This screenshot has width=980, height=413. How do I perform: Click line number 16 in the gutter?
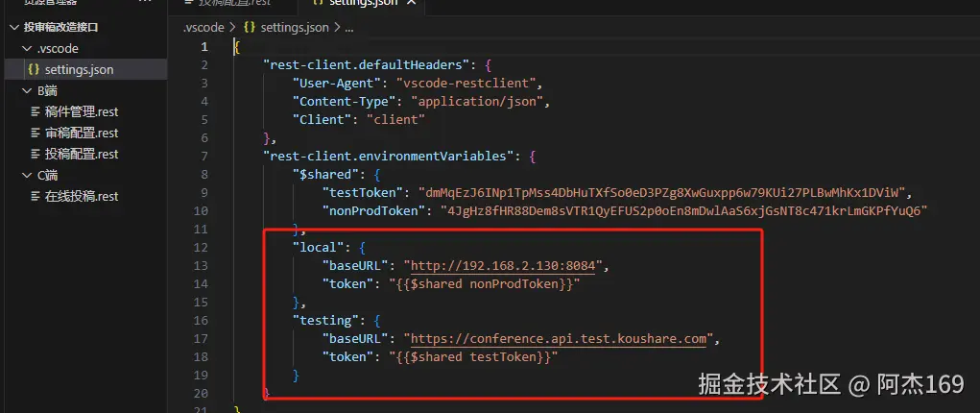[201, 321]
